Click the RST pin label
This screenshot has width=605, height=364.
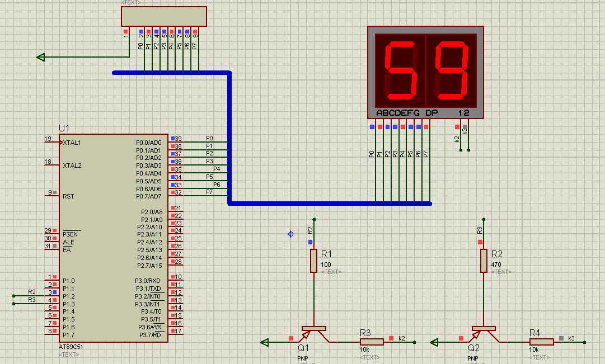68,196
